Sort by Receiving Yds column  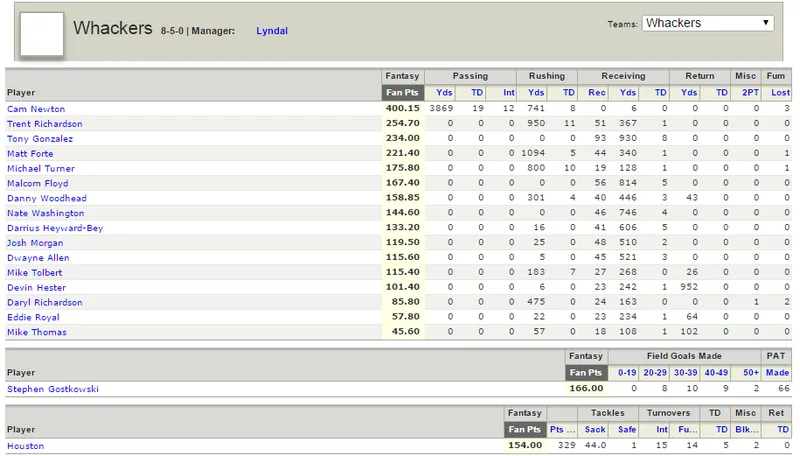pos(628,92)
